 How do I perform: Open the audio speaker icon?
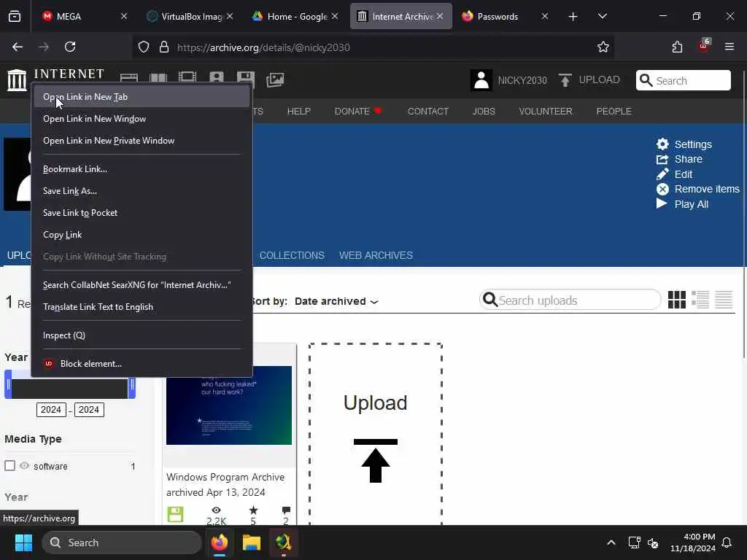coord(217,79)
